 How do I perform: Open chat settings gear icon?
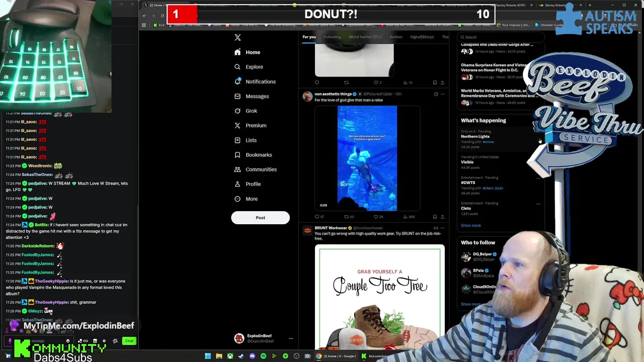[104, 341]
